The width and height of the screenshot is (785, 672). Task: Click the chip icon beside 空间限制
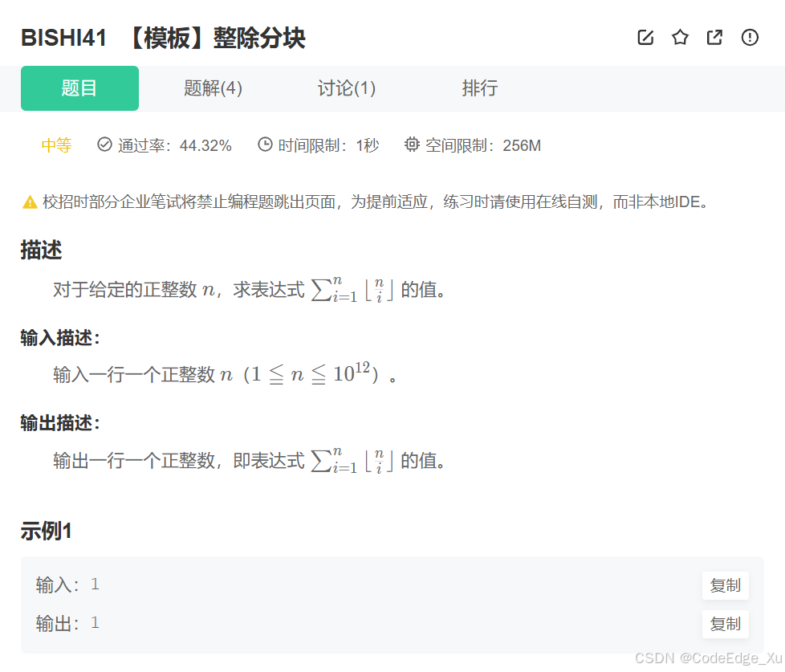(412, 145)
